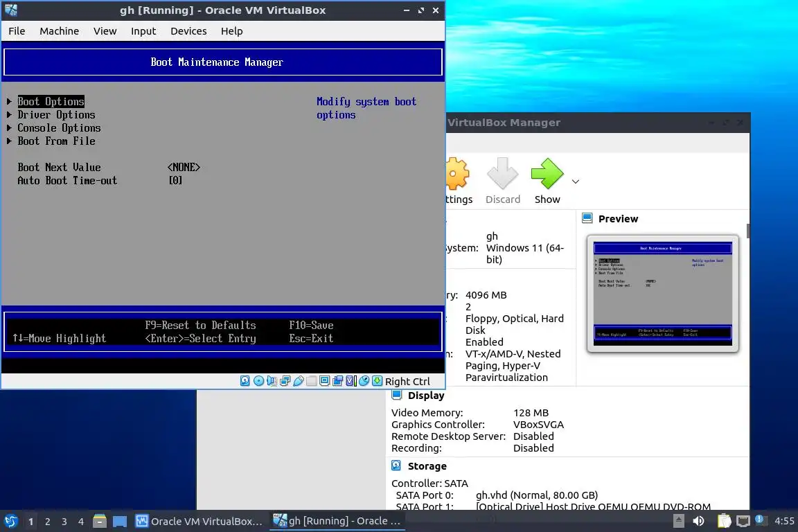Click the Display section header

tap(426, 395)
